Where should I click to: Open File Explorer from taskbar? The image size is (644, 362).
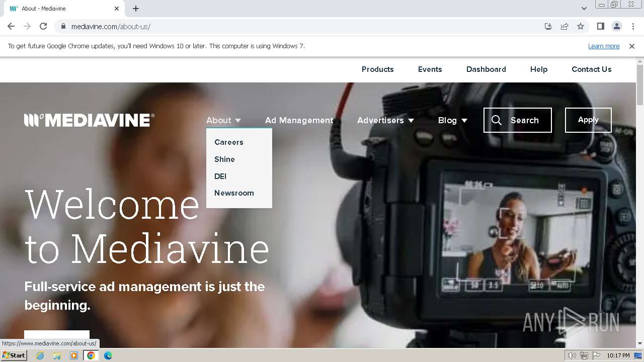point(57,355)
